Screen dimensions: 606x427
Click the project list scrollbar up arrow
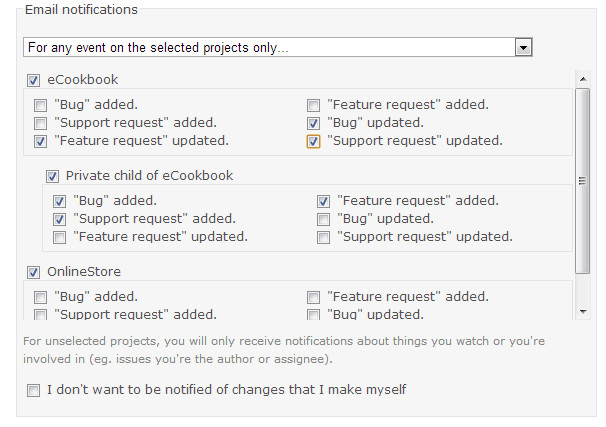[x=583, y=79]
